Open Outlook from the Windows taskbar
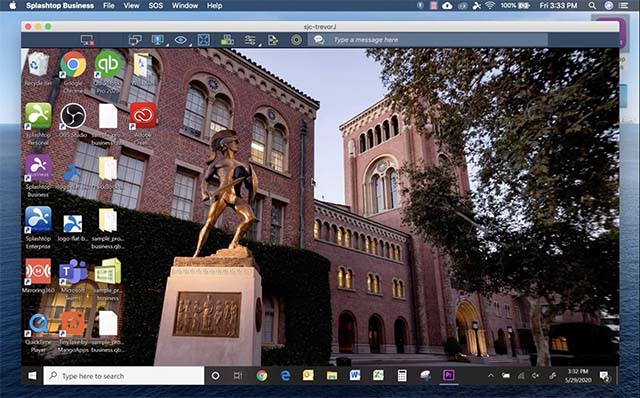The image size is (640, 398). [308, 375]
